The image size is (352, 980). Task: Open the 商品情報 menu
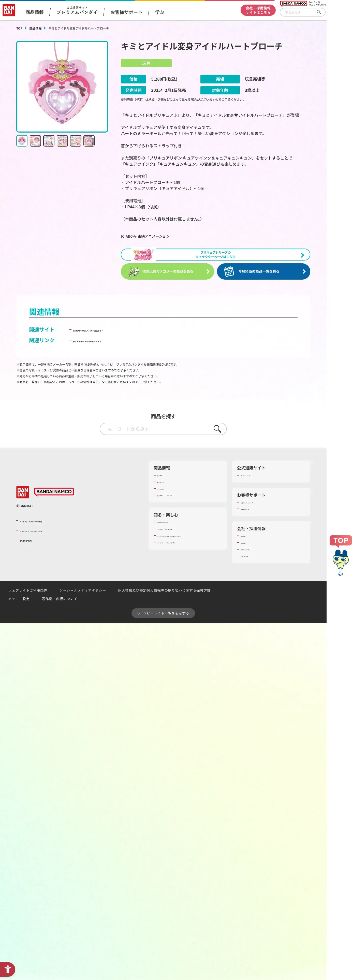(35, 12)
